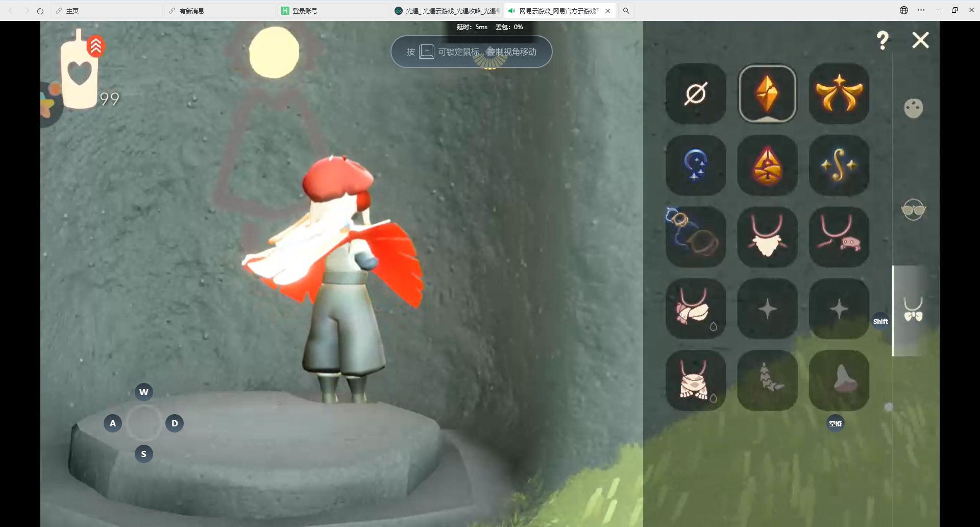Pick the pink scarf necklace
The image size is (980, 527).
click(696, 308)
